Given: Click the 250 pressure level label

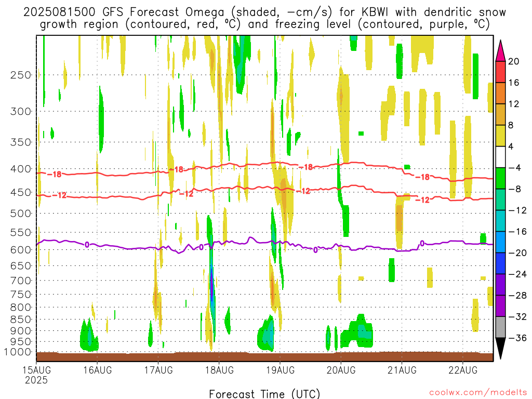Looking at the screenshot, I should pyautogui.click(x=21, y=75).
